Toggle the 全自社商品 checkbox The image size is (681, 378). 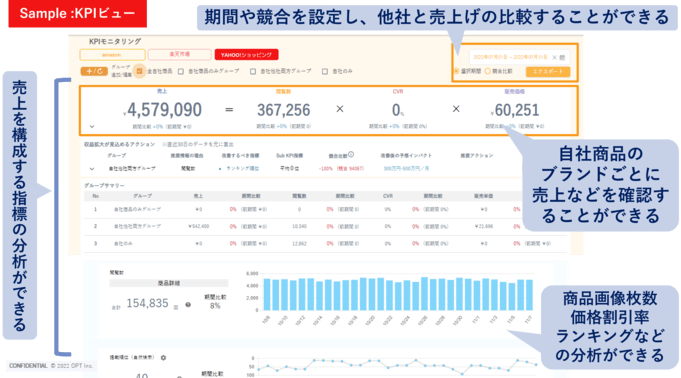tap(139, 71)
